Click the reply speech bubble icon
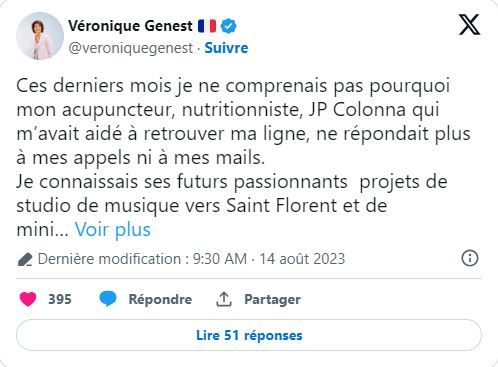The width and height of the screenshot is (498, 367). 108,298
